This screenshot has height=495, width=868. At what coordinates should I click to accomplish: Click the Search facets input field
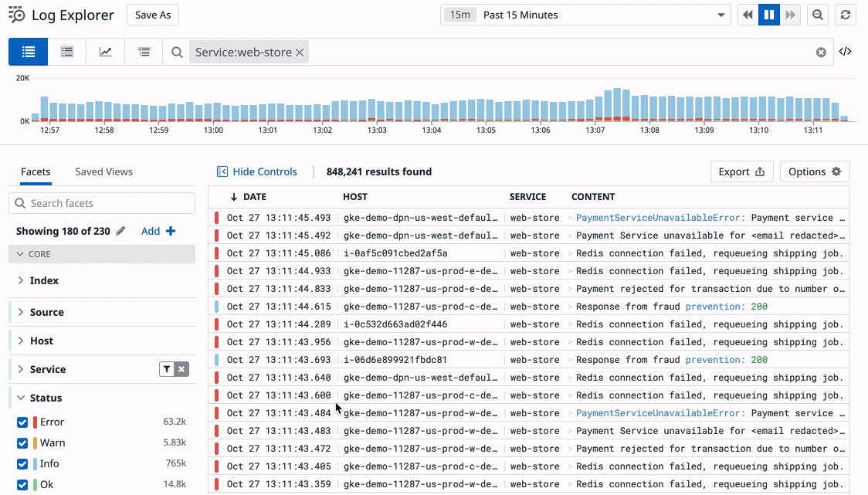click(101, 202)
